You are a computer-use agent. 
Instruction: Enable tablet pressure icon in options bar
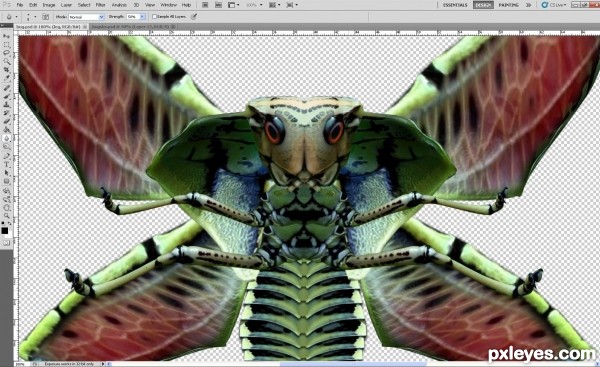pyautogui.click(x=194, y=16)
